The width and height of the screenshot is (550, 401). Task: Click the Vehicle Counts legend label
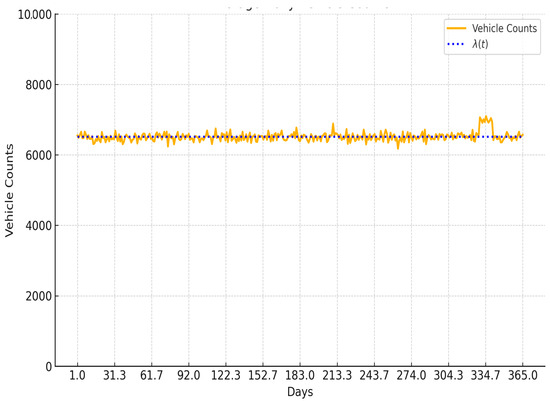tap(504, 28)
